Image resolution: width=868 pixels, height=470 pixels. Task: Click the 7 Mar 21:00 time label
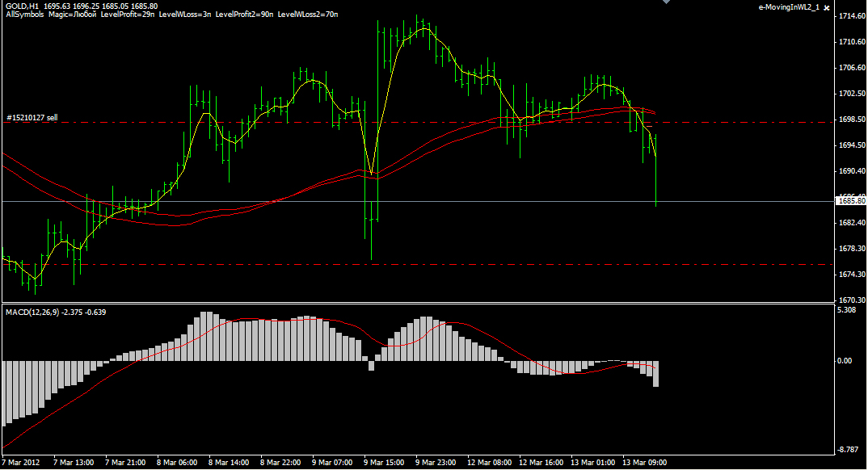pos(125,463)
